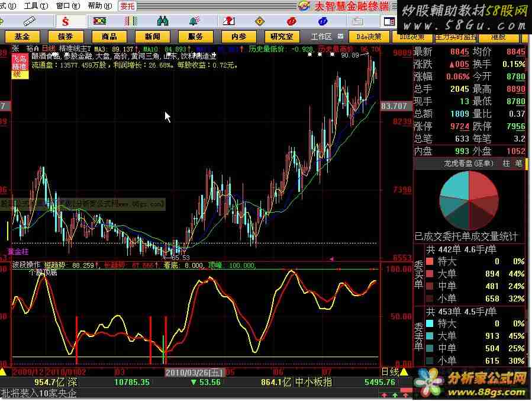Click the 已成交委托单成交量统计 heading
532x401 pixels.
pos(466,236)
